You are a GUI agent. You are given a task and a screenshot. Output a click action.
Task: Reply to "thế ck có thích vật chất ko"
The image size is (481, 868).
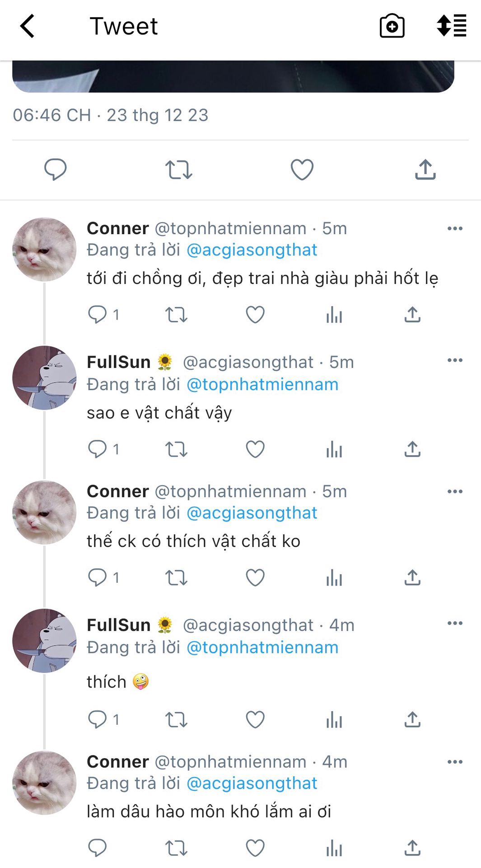pos(97,577)
